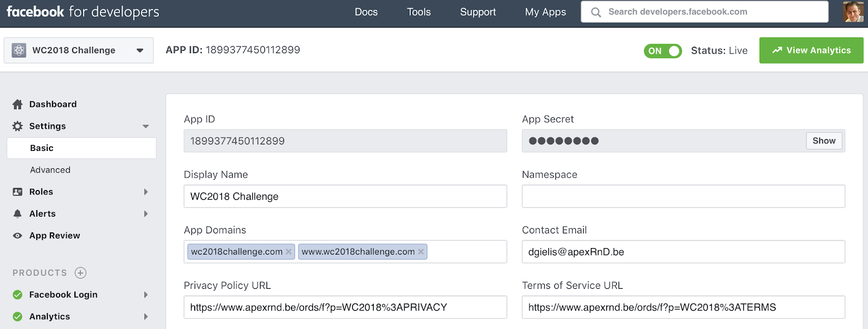The width and height of the screenshot is (868, 329).
Task: Remove the www.wc2018challenge.com domain tag
Action: click(x=421, y=251)
